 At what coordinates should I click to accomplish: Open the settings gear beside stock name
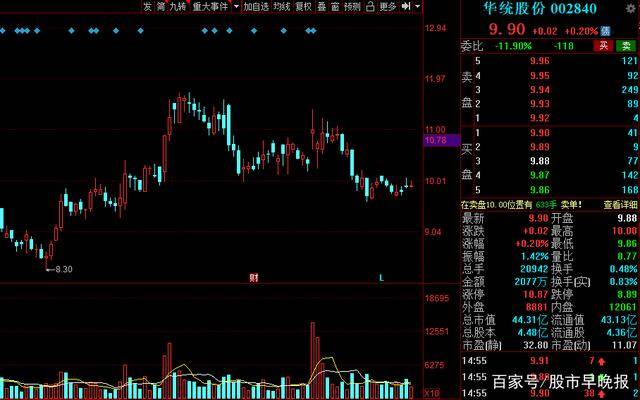pos(629,8)
